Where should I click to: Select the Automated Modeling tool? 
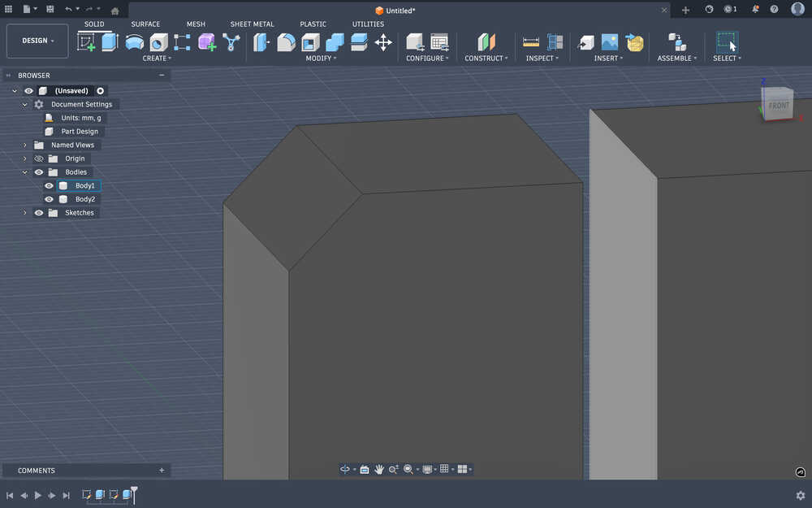pyautogui.click(x=231, y=42)
